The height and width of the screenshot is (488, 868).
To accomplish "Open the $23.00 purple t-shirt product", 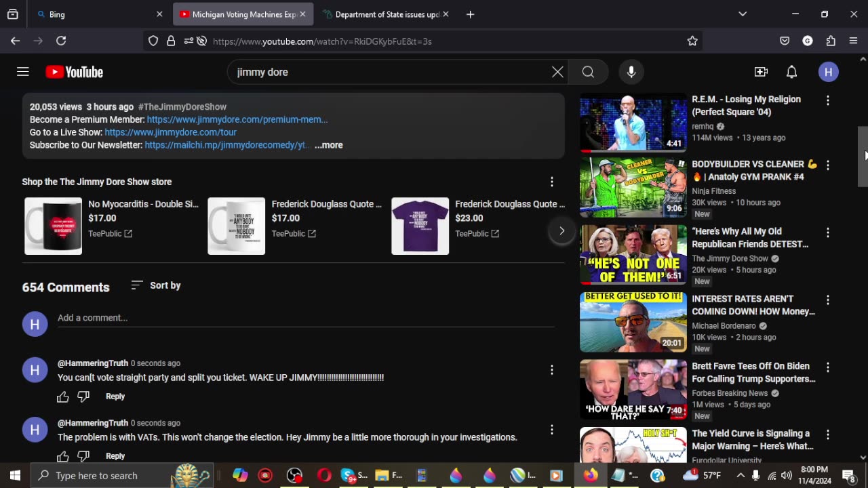I will (478, 226).
